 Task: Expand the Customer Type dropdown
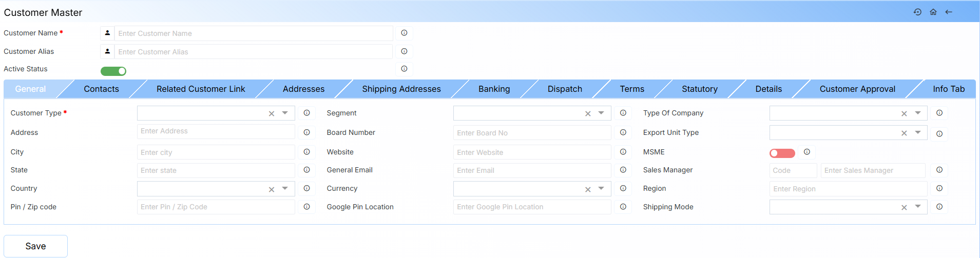tap(285, 113)
